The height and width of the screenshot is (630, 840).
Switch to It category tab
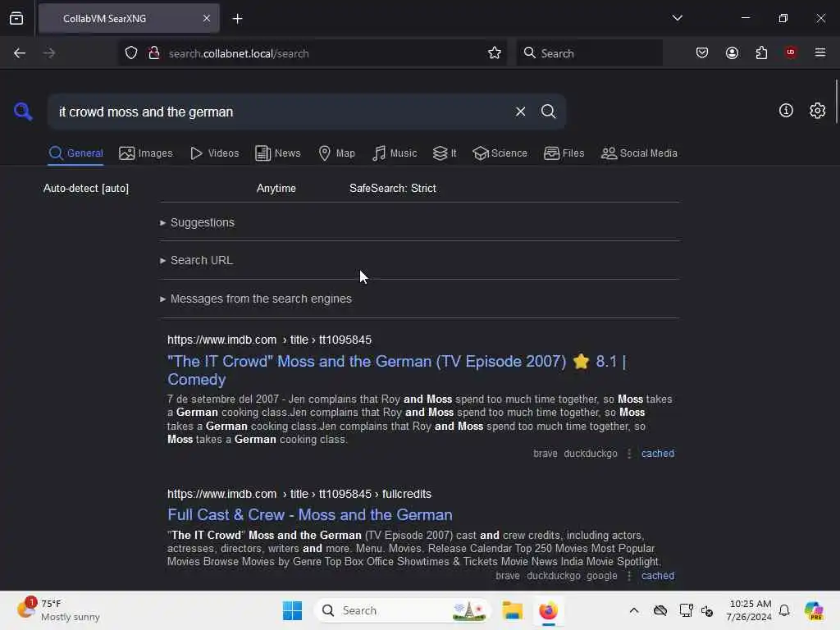pyautogui.click(x=445, y=153)
